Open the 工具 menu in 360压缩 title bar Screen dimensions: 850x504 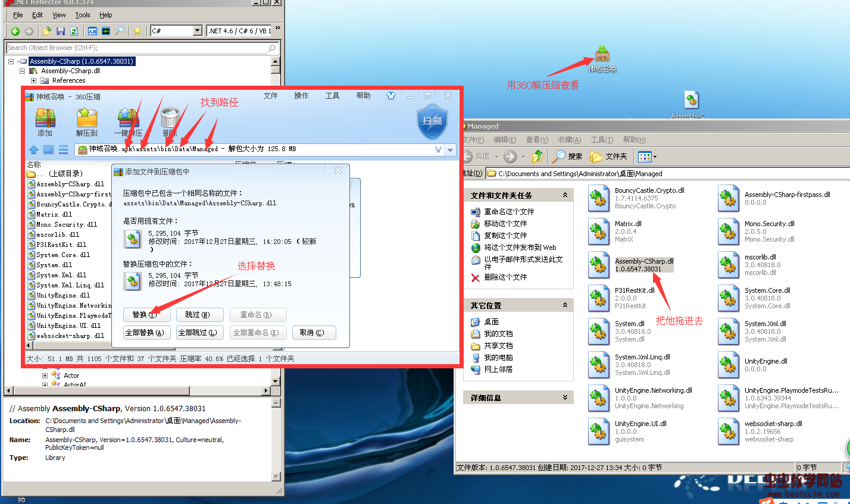332,96
